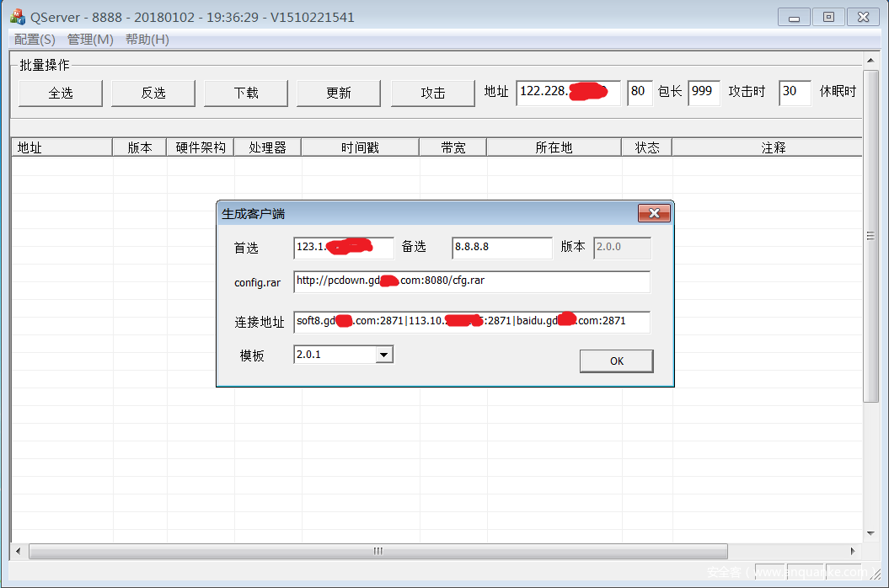Click the QServer app icon in title bar
Viewport: 889px width, 588px height.
pos(18,17)
